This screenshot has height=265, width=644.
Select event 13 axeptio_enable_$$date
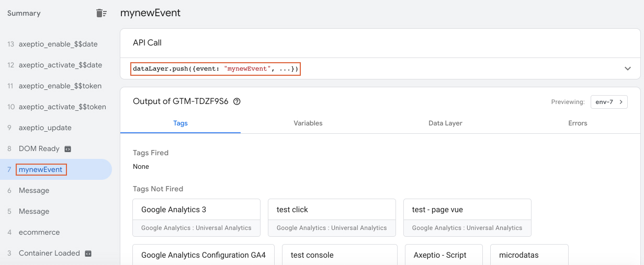click(x=58, y=44)
